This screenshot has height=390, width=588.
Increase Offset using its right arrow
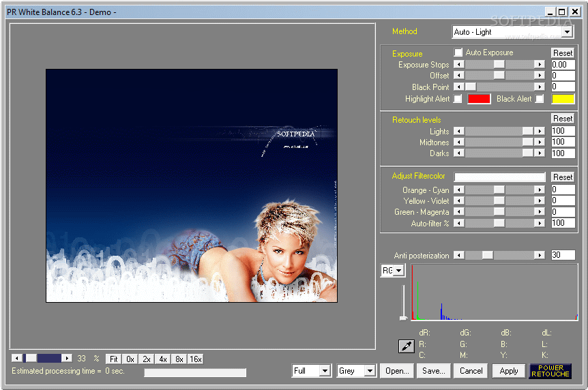point(540,75)
